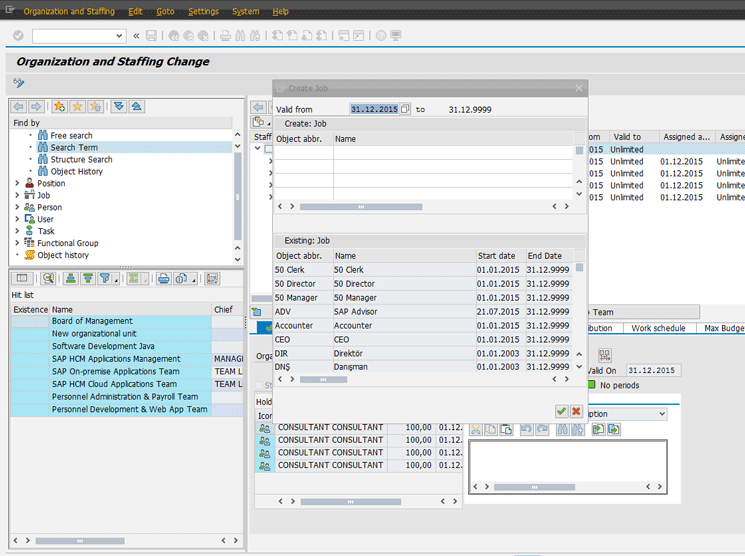Cancel Create Job with red X

(577, 412)
